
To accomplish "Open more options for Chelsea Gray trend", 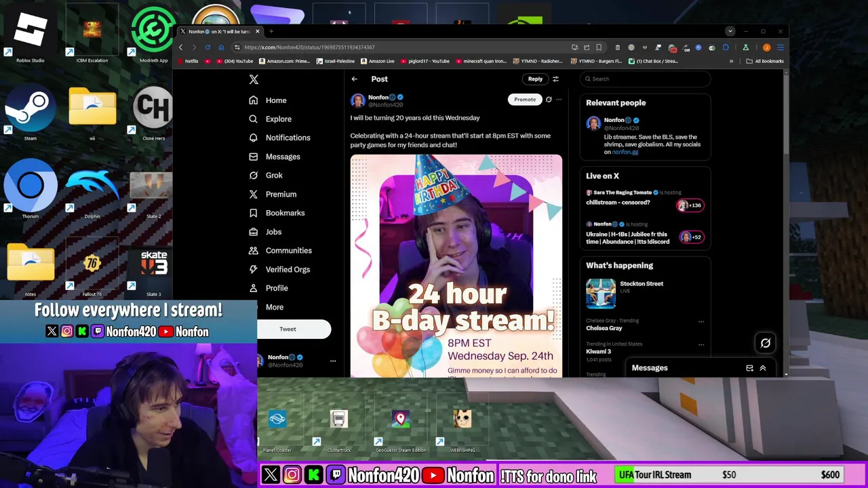I will 701,321.
